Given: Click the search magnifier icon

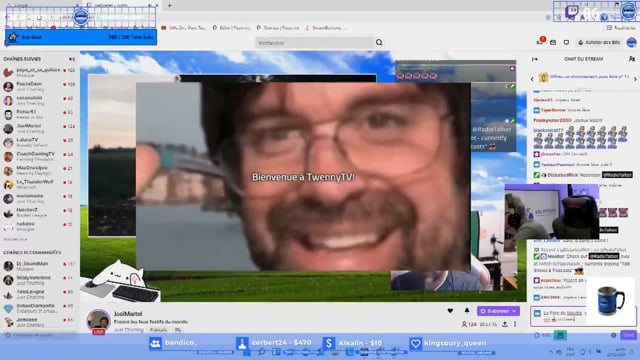Looking at the screenshot, I should (x=379, y=42).
